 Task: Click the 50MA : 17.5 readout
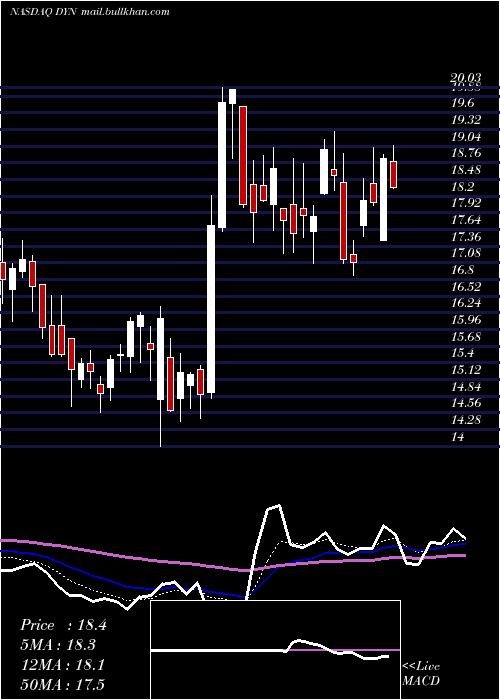click(x=62, y=684)
